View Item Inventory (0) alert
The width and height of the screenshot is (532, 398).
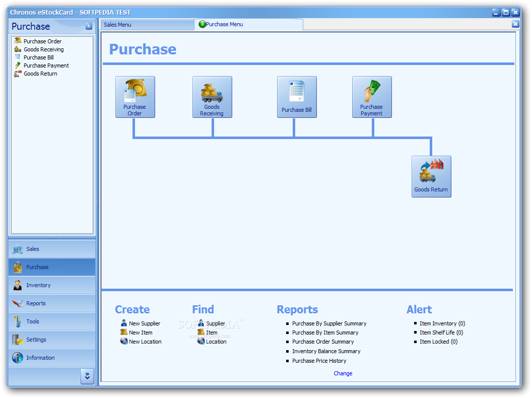[442, 324]
